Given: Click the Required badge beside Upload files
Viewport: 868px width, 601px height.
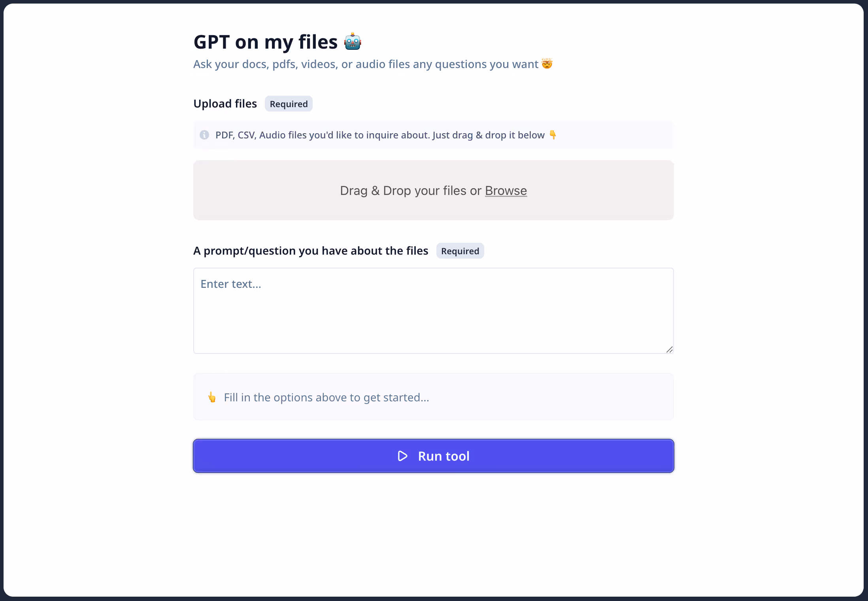Looking at the screenshot, I should (289, 104).
